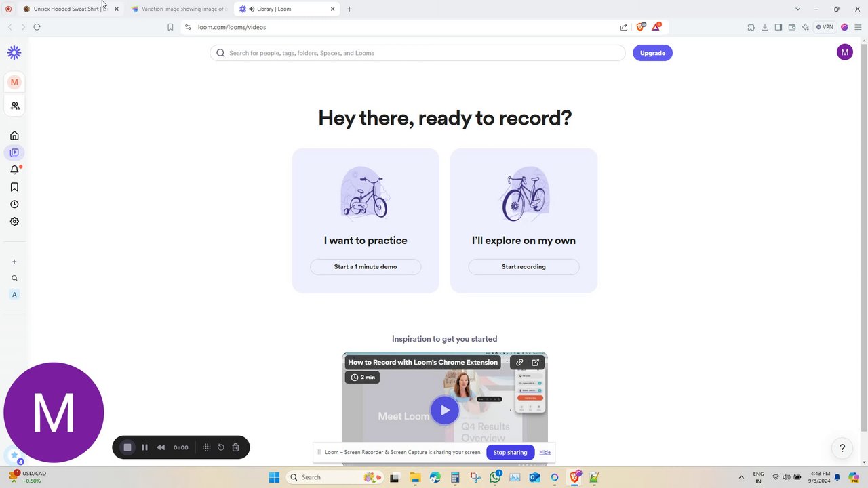Delete the recording with the trash icon

pyautogui.click(x=235, y=447)
